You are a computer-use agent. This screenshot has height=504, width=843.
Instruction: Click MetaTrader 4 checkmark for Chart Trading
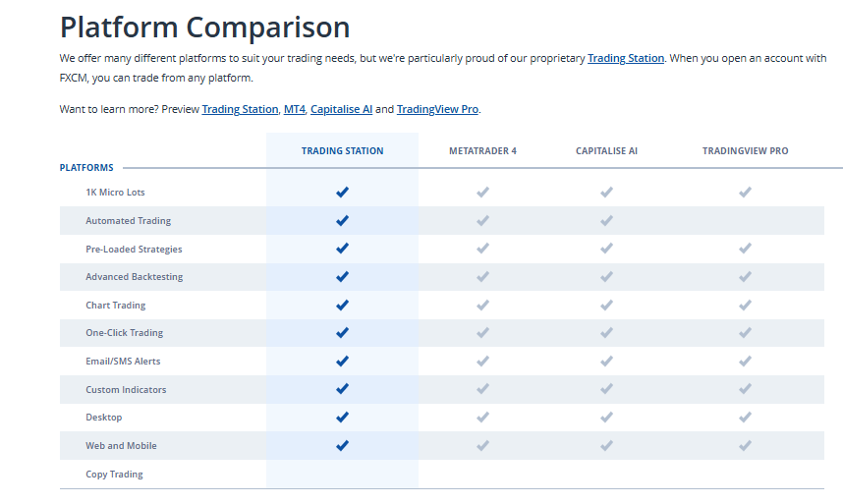(482, 306)
